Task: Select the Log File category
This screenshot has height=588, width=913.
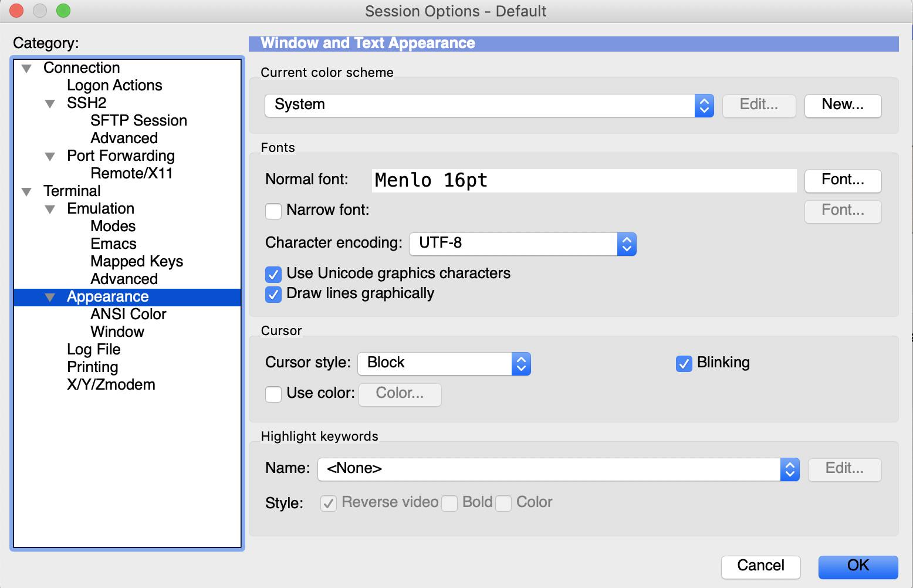Action: click(93, 349)
